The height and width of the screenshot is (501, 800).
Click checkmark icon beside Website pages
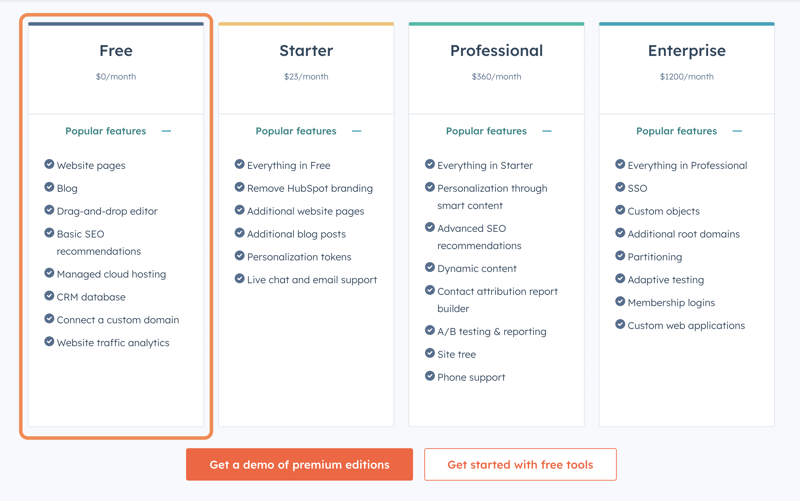pos(49,164)
